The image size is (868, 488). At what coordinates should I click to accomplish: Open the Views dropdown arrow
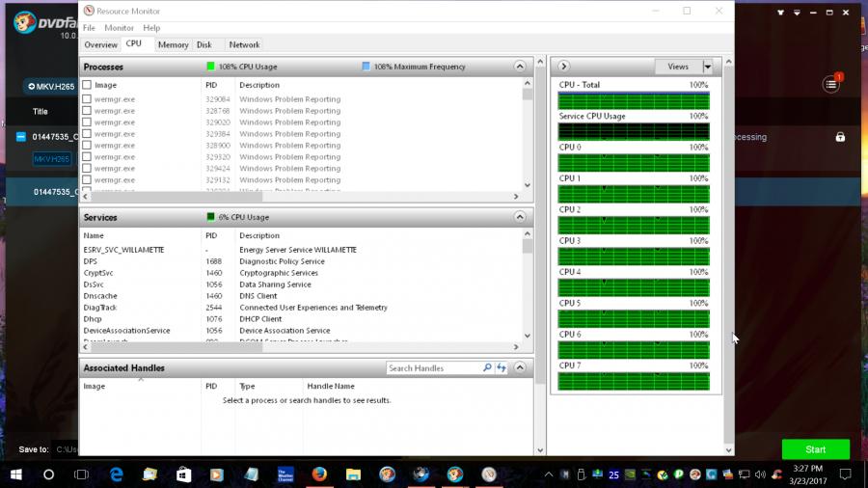(707, 67)
